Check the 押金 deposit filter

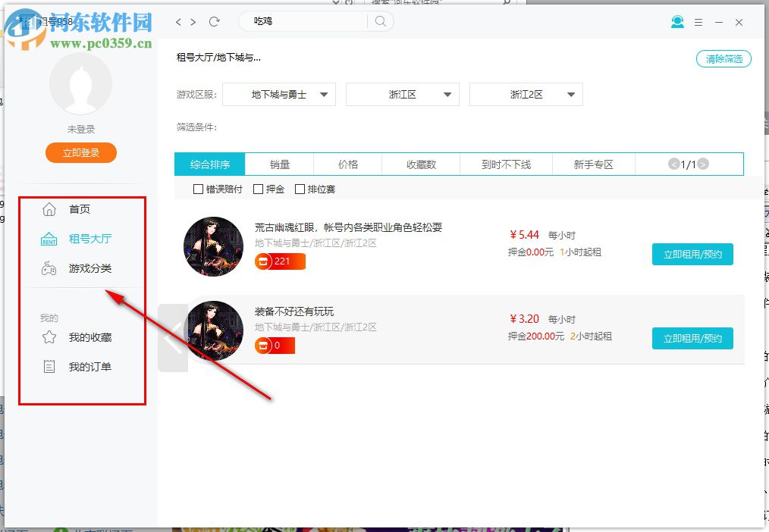258,189
